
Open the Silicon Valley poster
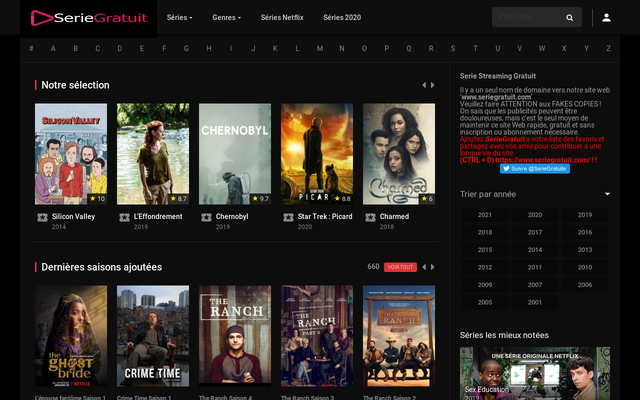(x=71, y=154)
